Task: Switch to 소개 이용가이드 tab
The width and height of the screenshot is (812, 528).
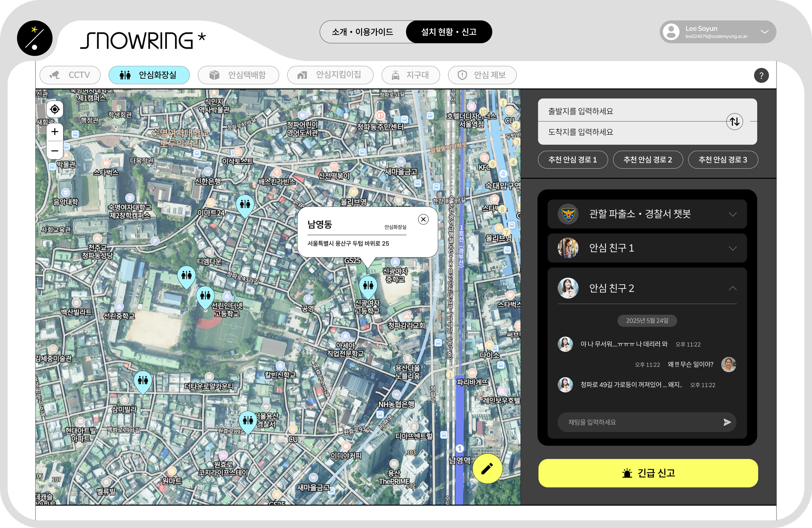Action: (x=363, y=32)
